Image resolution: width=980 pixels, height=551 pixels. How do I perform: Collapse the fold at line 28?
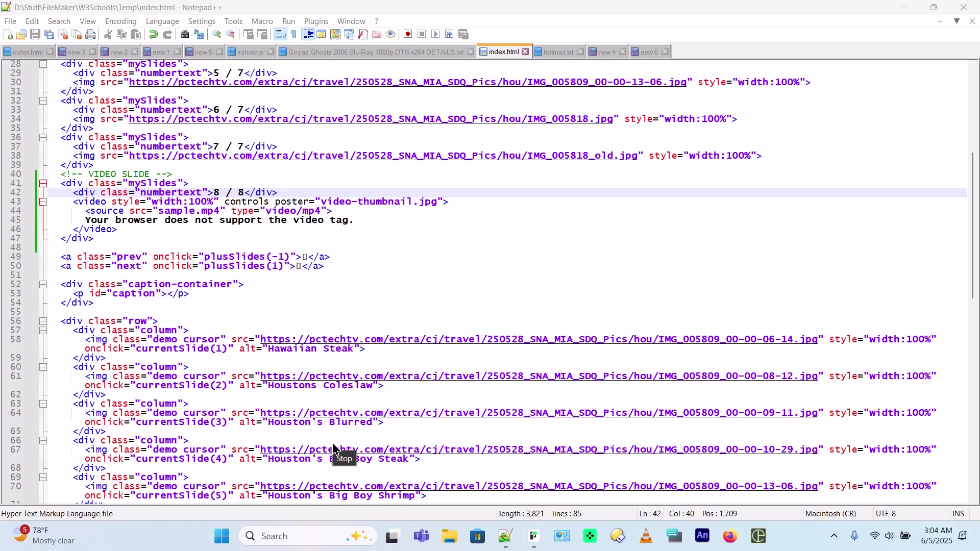pyautogui.click(x=43, y=64)
